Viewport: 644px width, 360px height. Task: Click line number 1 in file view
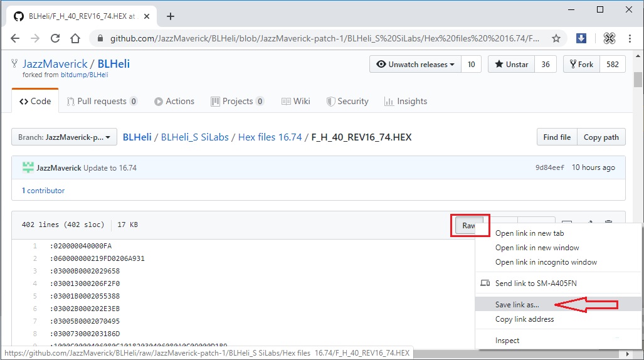click(x=35, y=246)
